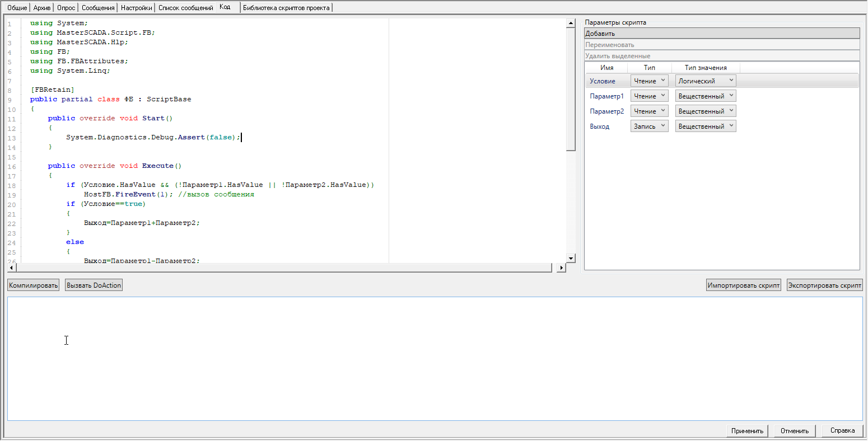Click the 'using System.Linq;' code line
The height and width of the screenshot is (441, 868).
[x=70, y=71]
